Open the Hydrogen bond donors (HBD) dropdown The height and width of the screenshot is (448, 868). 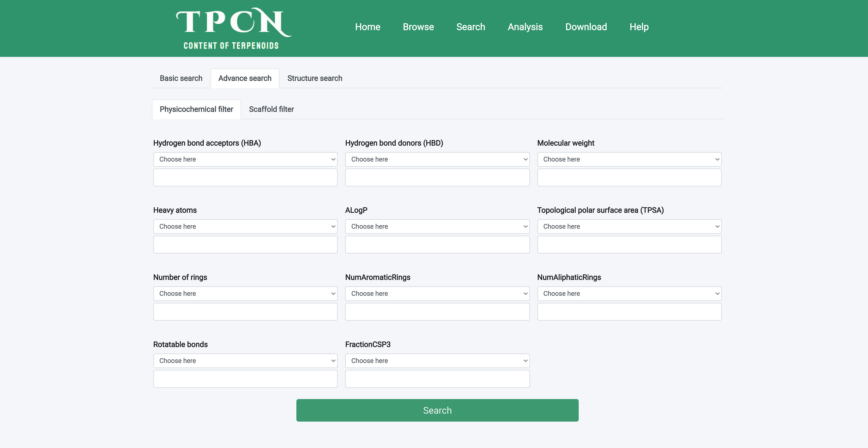437,159
